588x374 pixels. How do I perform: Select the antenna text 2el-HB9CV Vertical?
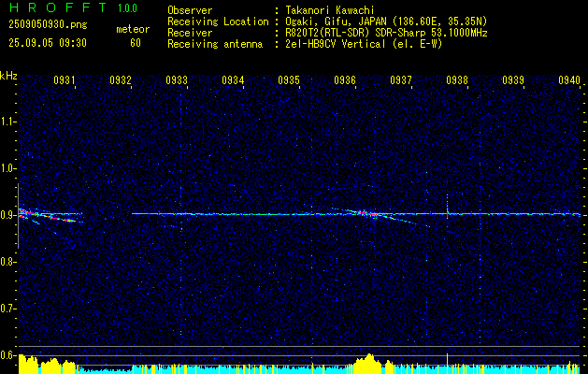coord(336,44)
